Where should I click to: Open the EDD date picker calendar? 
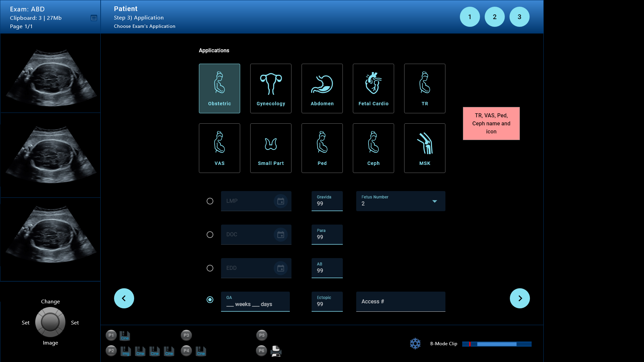coord(281,268)
